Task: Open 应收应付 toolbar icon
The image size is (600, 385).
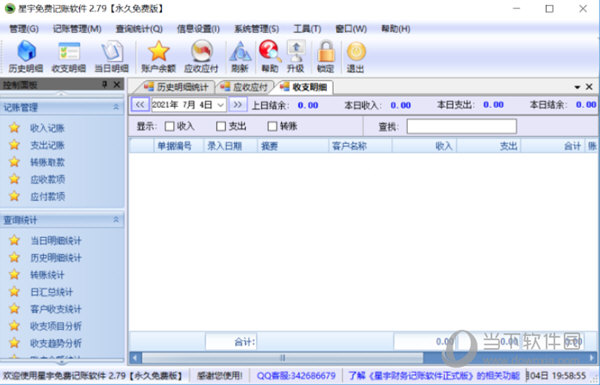Action: click(x=201, y=56)
